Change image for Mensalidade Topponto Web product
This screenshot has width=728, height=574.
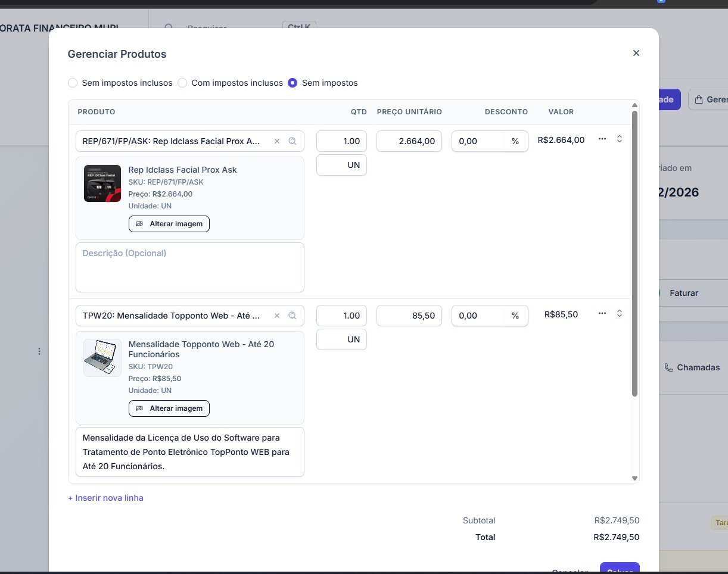tap(169, 408)
